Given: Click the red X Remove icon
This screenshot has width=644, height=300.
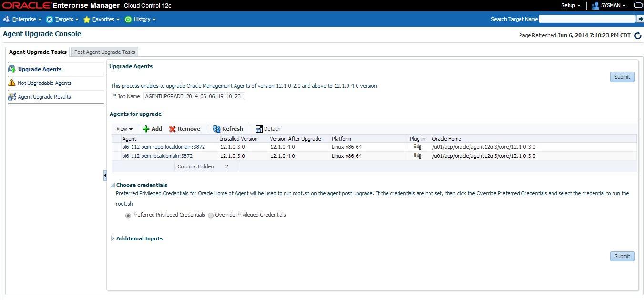Looking at the screenshot, I should point(173,129).
